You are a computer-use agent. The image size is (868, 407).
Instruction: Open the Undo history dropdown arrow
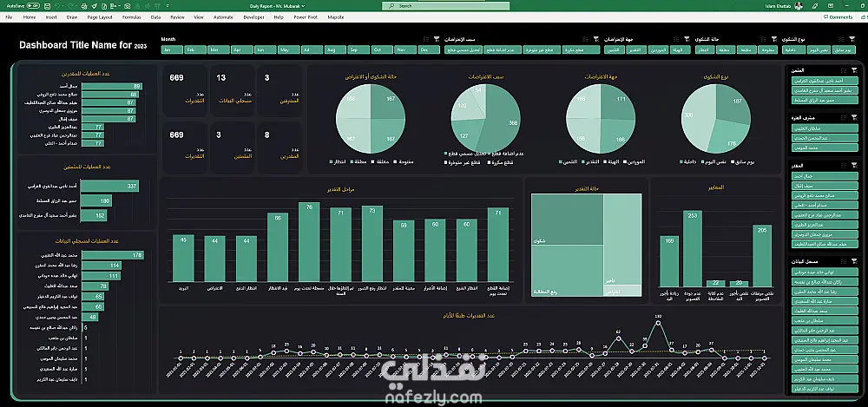pos(62,5)
